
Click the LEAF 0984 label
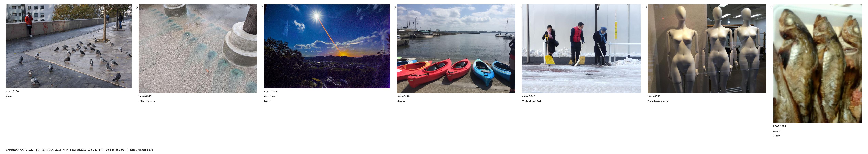tap(779, 126)
